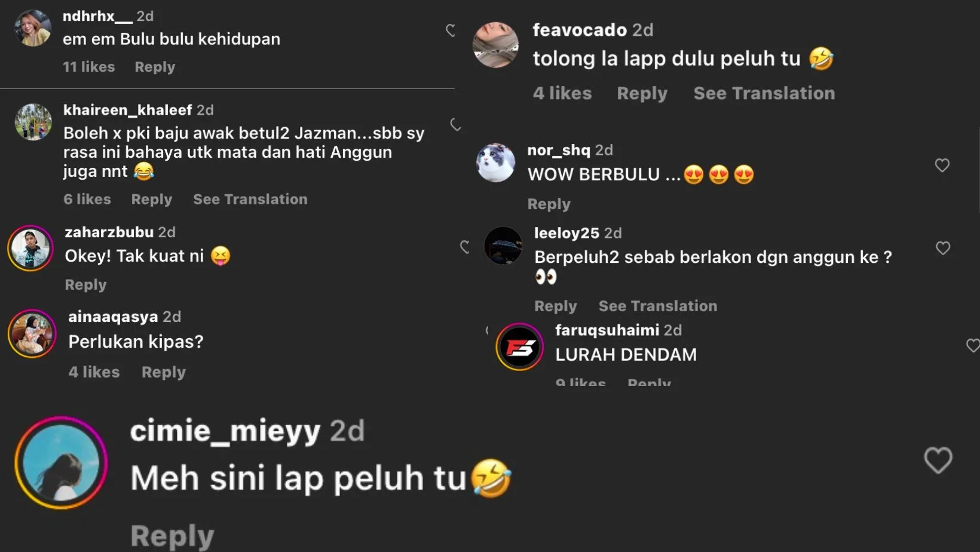Viewport: 980px width, 552px height.
Task: Reply to ndhrhx__'s comment
Action: tap(155, 67)
